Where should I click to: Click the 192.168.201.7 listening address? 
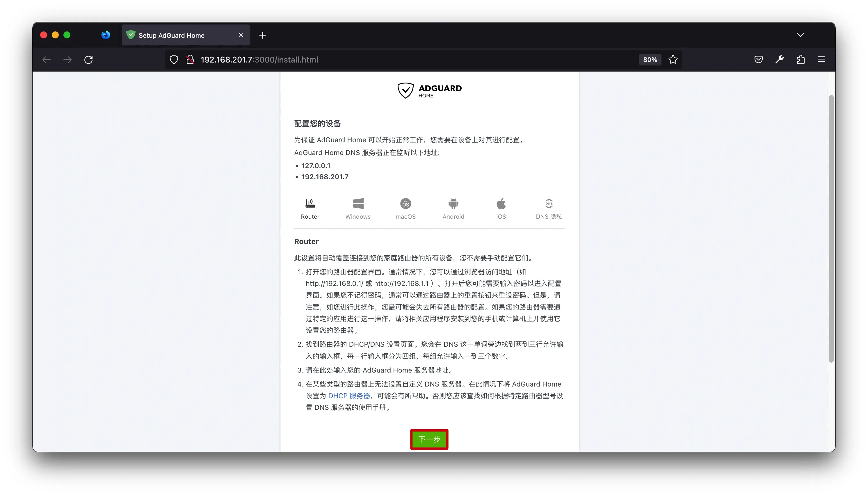tap(325, 177)
